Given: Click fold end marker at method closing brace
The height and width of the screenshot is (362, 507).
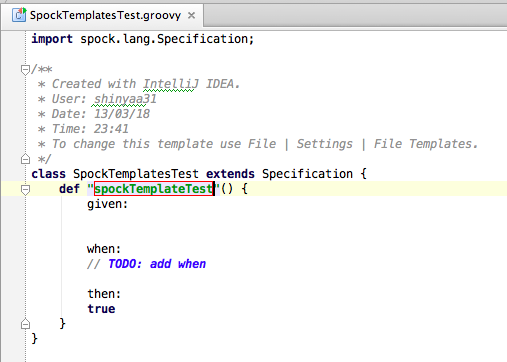Looking at the screenshot, I should tap(25, 324).
